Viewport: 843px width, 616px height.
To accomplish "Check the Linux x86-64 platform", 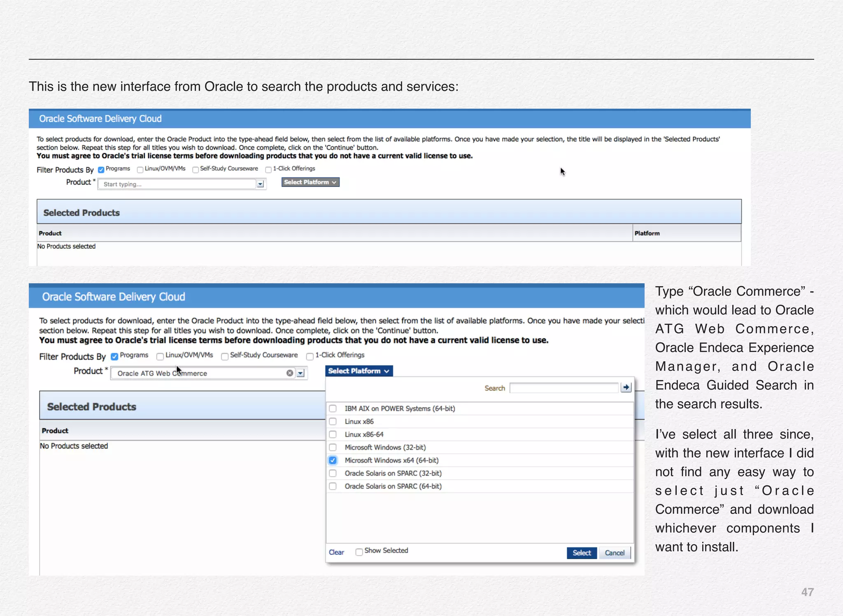I will (333, 434).
